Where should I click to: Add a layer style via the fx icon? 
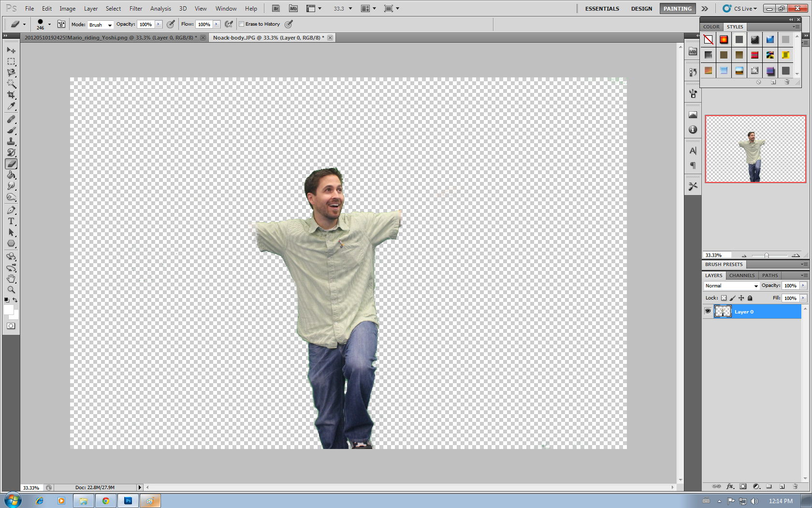click(x=730, y=486)
